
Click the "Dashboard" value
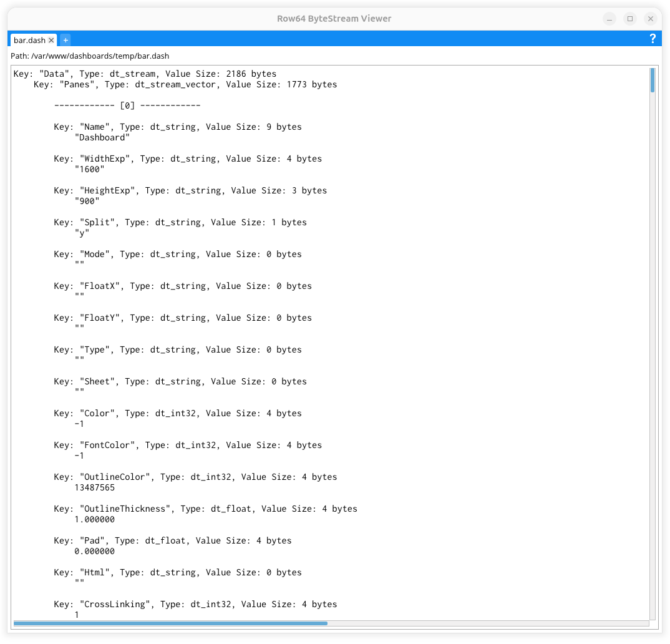click(102, 138)
